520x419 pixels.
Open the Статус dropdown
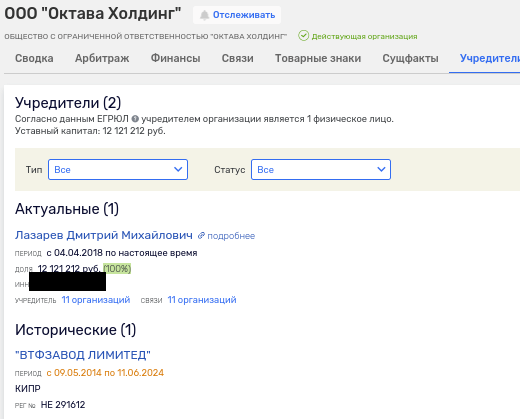pos(321,169)
